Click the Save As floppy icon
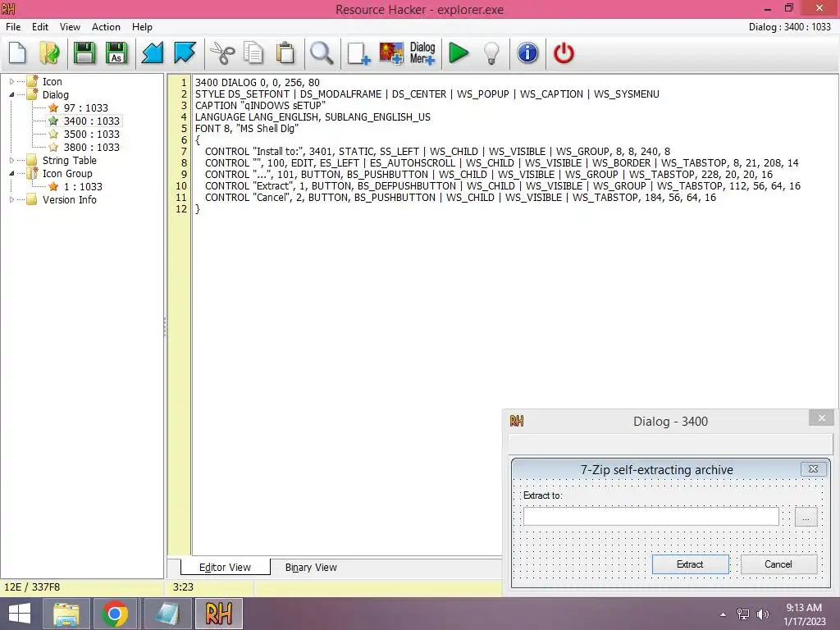Viewport: 840px width, 630px height. coord(116,53)
